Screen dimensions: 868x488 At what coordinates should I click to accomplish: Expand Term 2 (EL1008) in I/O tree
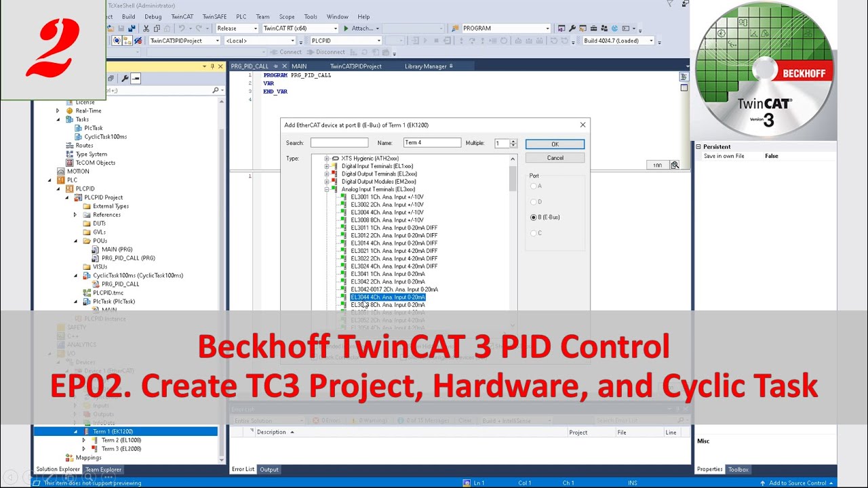84,440
